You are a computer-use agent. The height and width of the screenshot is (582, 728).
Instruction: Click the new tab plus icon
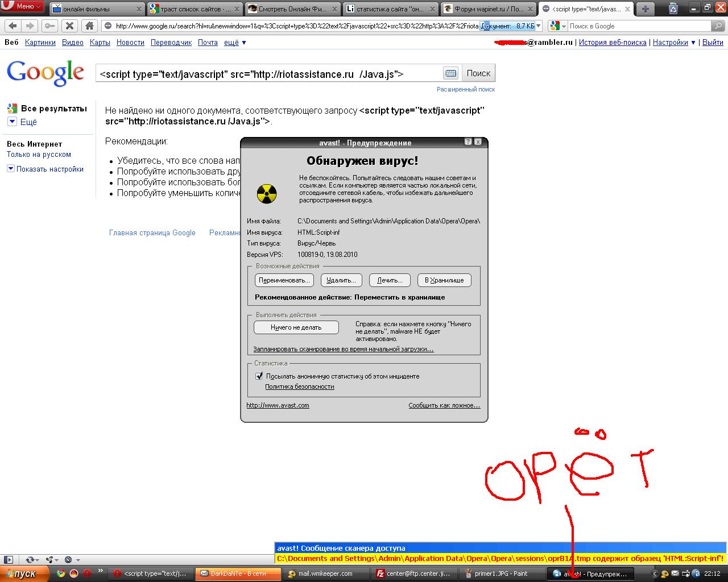coord(646,9)
